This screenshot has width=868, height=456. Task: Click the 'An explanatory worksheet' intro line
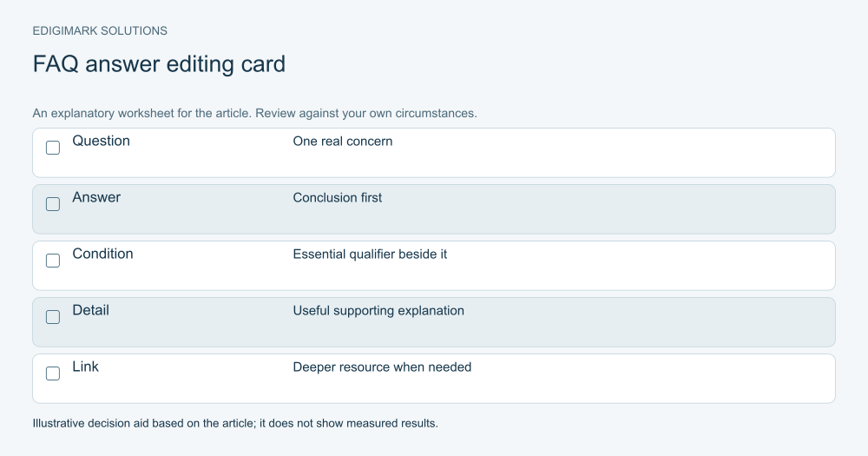pos(254,114)
